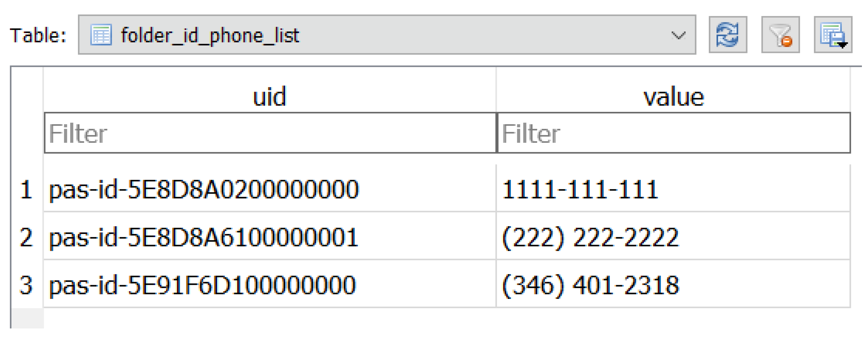The image size is (868, 337).
Task: Select row number 2 header
Action: click(x=26, y=237)
